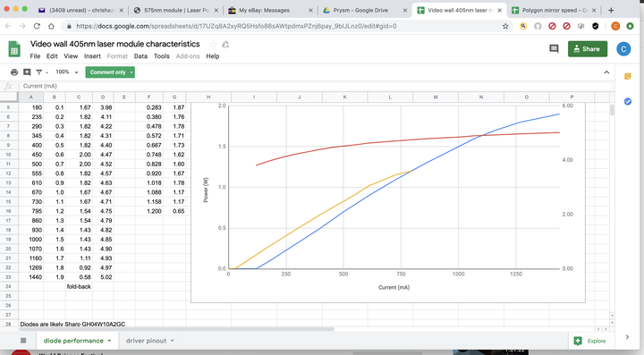Image resolution: width=644 pixels, height=355 pixels.
Task: Open the File menu
Action: [x=35, y=56]
